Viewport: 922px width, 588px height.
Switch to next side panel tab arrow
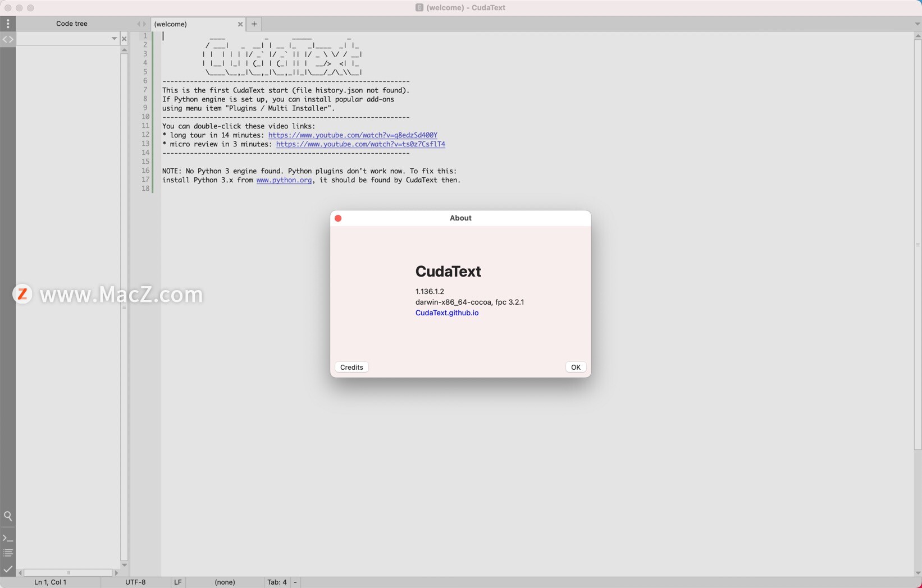(145, 24)
